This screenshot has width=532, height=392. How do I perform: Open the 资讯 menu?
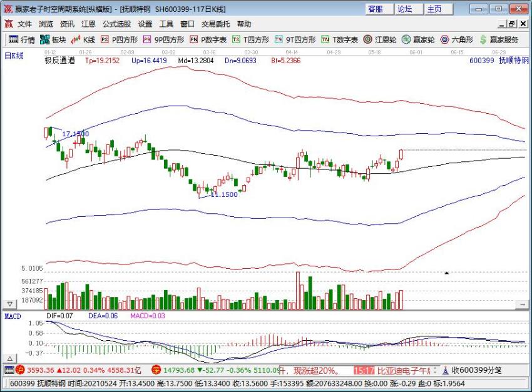click(67, 24)
